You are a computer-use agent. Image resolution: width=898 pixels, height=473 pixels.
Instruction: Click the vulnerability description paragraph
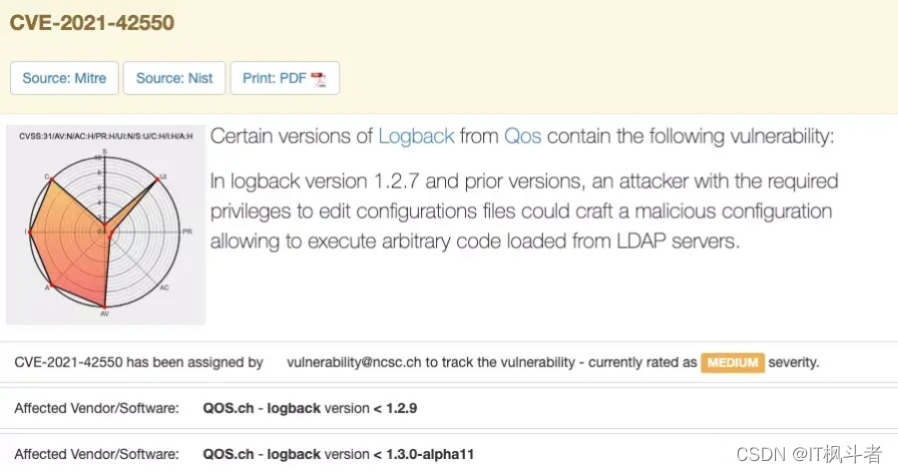click(523, 211)
